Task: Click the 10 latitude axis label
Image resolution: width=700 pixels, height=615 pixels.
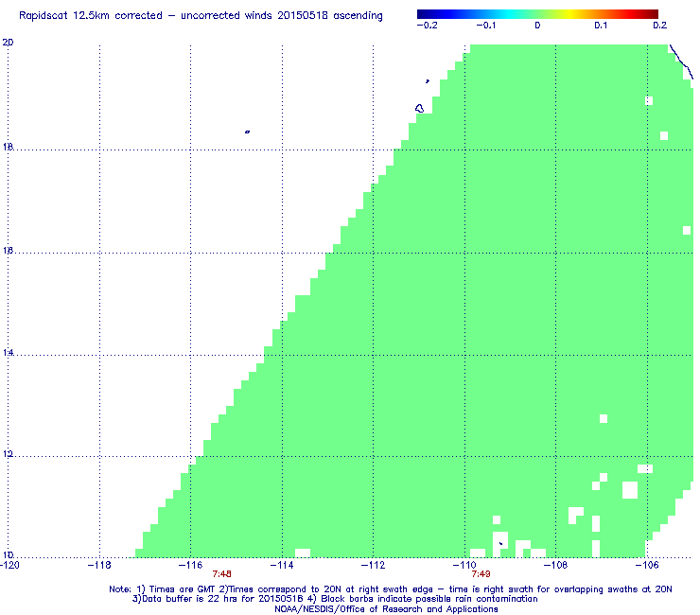Action: [x=8, y=554]
